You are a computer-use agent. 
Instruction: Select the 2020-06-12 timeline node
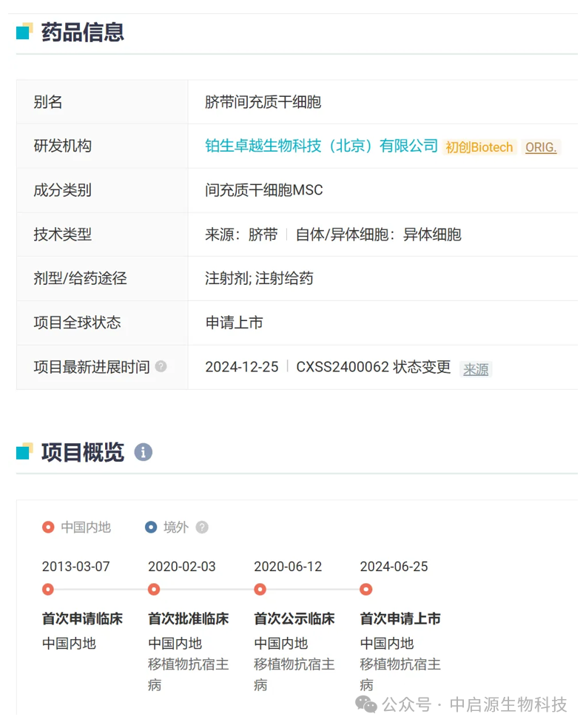(260, 590)
